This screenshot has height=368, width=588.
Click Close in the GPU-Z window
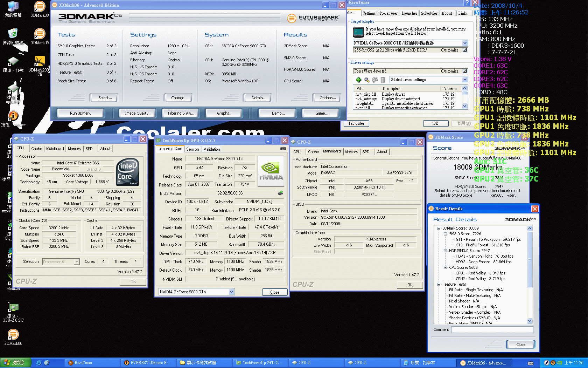[275, 292]
